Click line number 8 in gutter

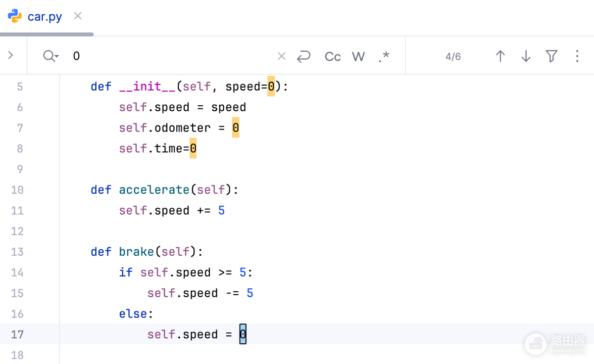20,148
